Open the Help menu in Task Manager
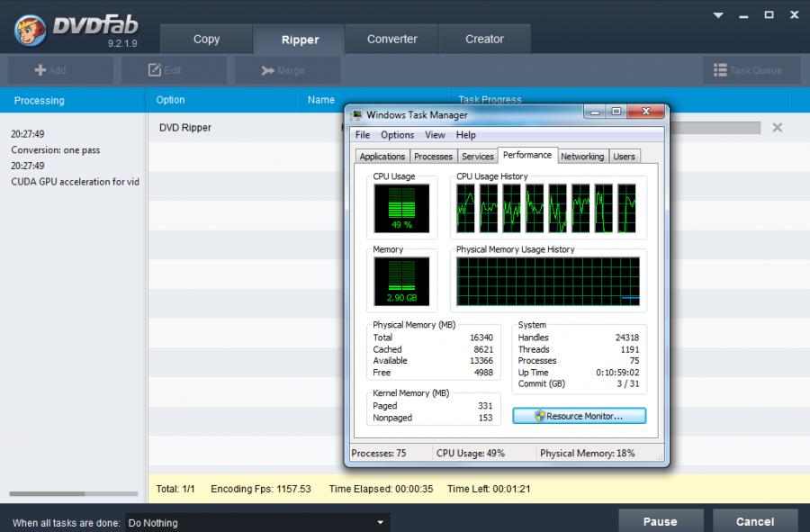 point(465,135)
